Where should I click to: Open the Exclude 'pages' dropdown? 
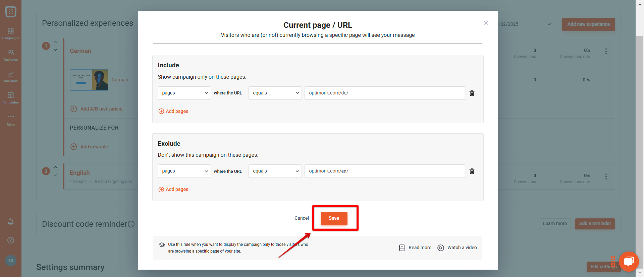pos(184,171)
